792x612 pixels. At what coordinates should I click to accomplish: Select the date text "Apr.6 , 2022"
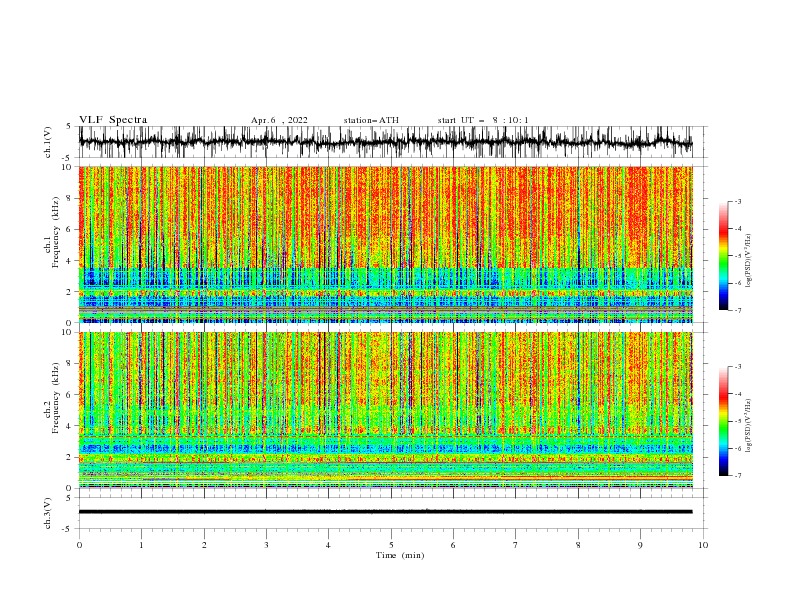pyautogui.click(x=279, y=120)
